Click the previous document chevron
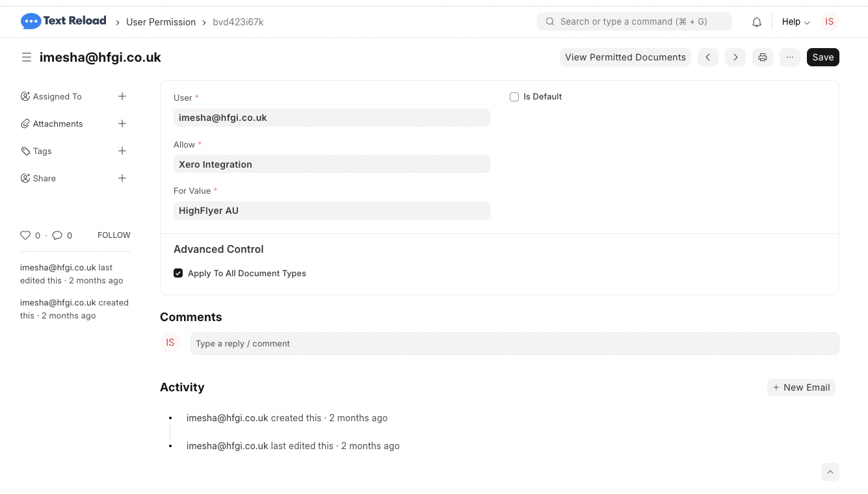Viewport: 868px width, 494px height. (x=708, y=57)
